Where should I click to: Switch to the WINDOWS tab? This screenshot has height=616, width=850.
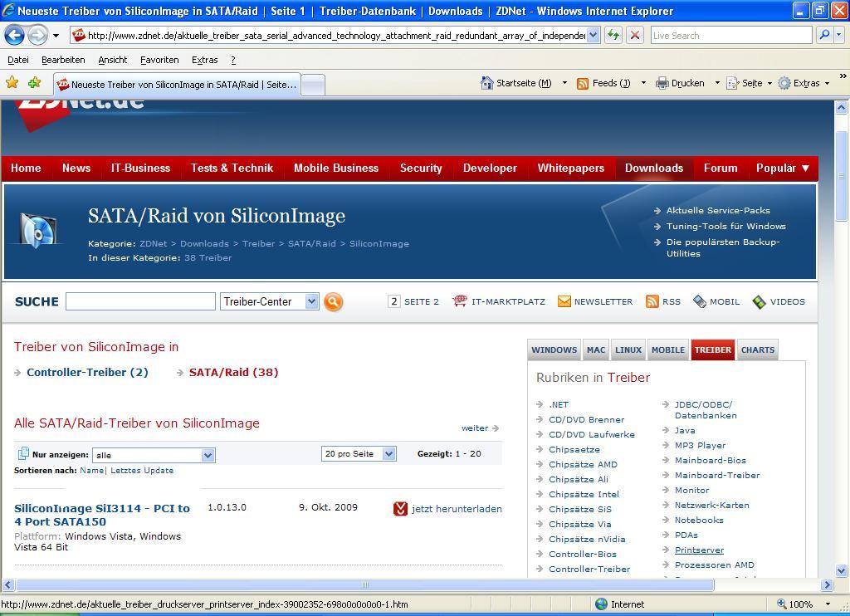tap(554, 350)
